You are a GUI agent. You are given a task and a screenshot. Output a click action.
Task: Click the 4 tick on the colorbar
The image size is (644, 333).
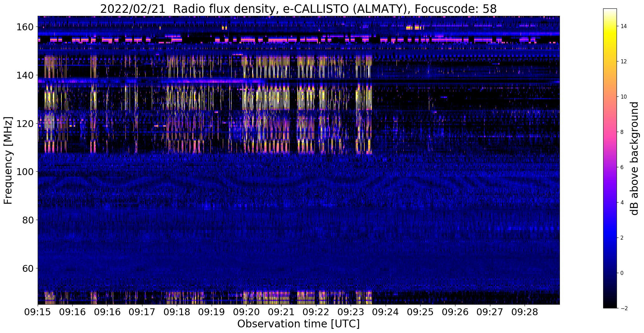point(622,203)
